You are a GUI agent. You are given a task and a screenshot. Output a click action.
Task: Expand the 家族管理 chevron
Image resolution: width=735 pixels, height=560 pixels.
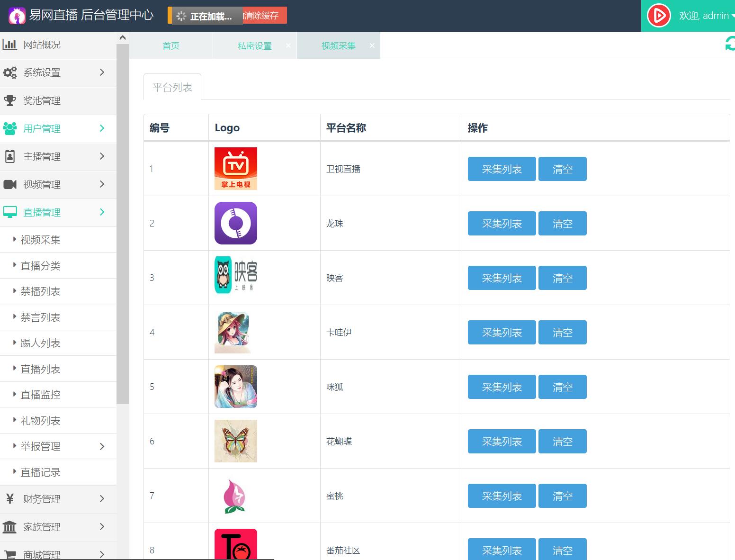click(x=102, y=526)
